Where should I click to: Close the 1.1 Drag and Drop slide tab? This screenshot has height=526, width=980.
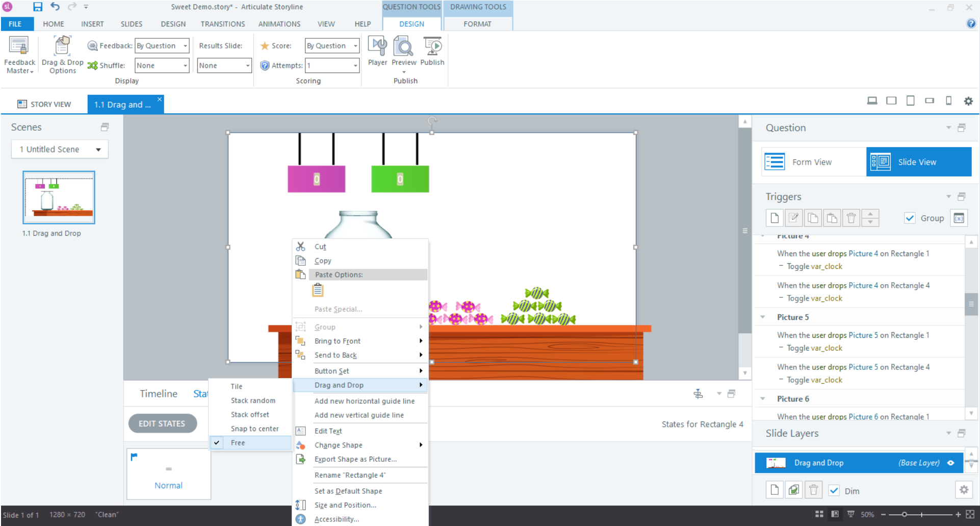click(159, 99)
